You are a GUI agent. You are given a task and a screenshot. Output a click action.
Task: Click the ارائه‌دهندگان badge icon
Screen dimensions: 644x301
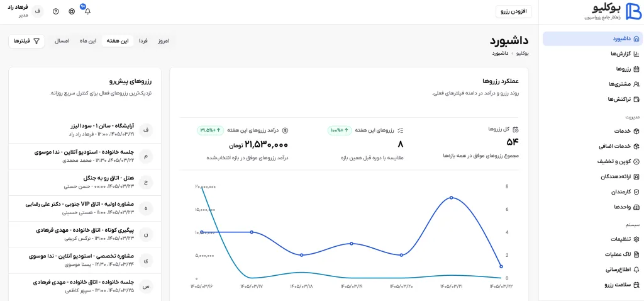(636, 177)
